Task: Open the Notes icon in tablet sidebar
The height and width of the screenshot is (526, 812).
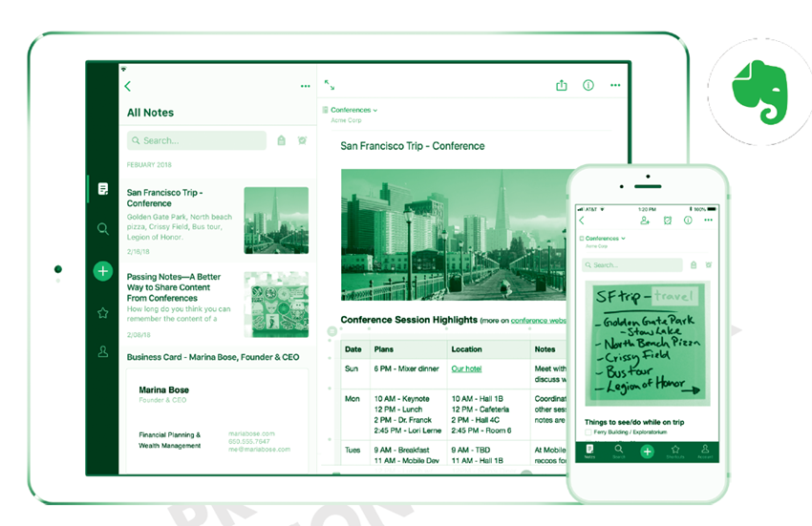Action: (103, 189)
